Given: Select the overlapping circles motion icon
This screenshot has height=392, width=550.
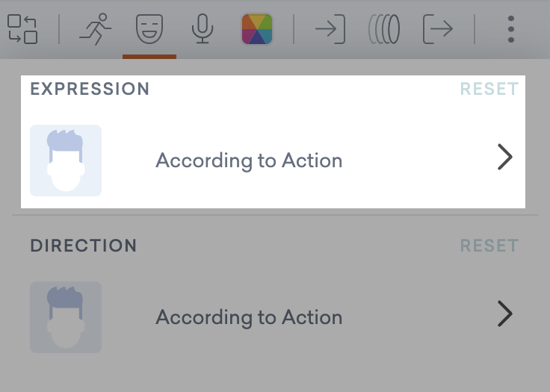Looking at the screenshot, I should coord(384,29).
